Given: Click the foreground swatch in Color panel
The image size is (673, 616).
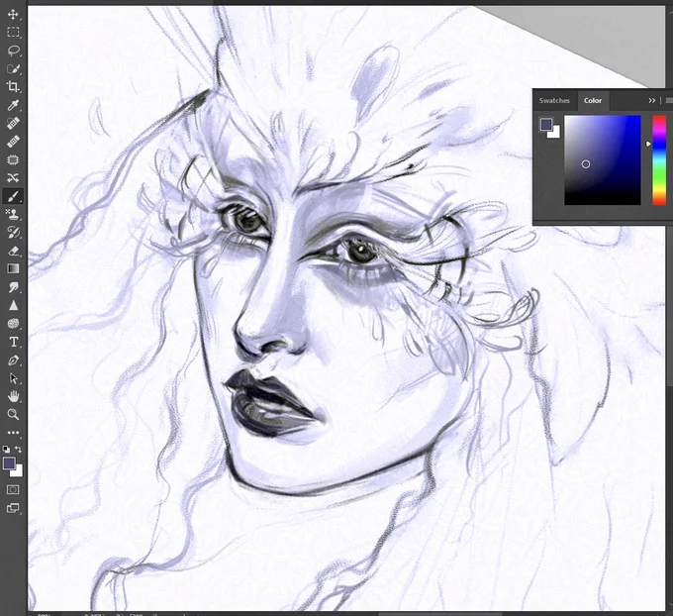Looking at the screenshot, I should 546,125.
